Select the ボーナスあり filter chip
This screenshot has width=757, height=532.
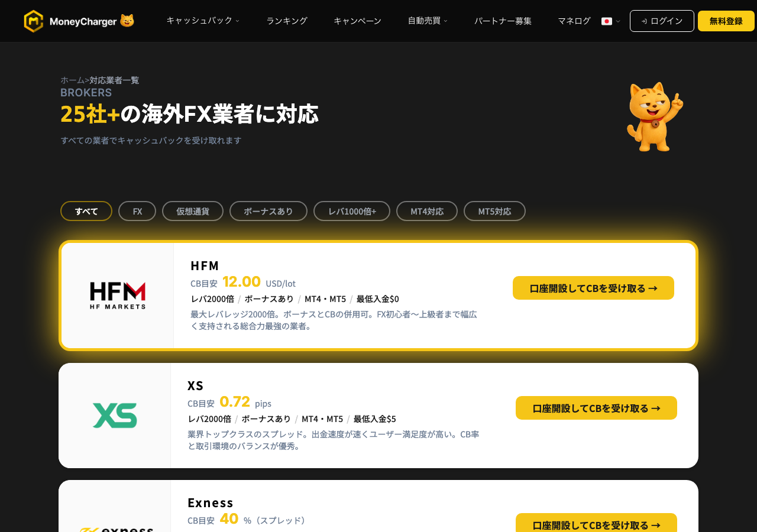(268, 211)
